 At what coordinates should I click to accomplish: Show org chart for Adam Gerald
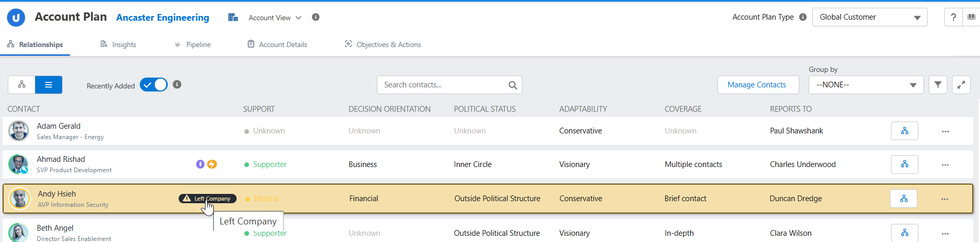[904, 131]
